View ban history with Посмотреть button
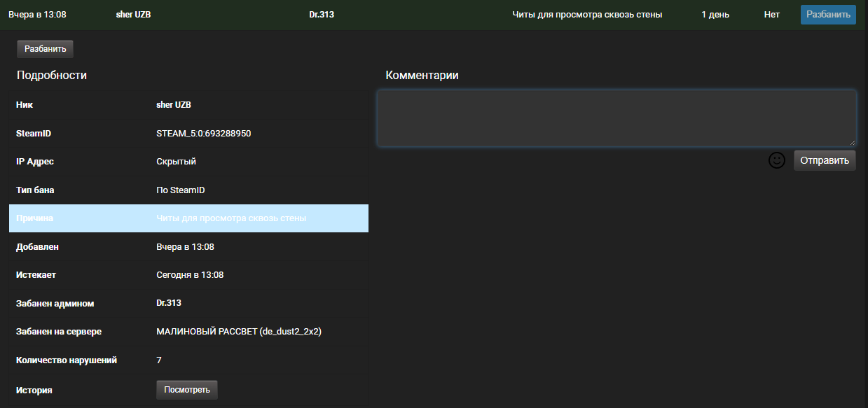 [186, 390]
